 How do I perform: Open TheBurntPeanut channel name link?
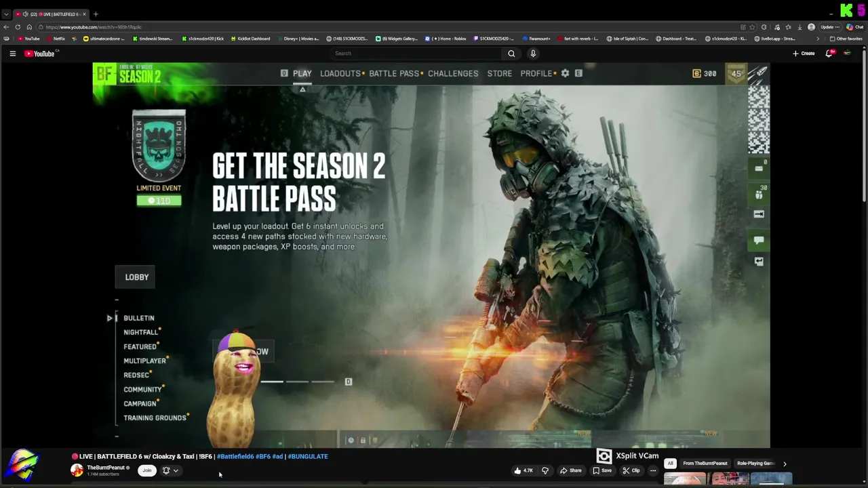pyautogui.click(x=106, y=468)
